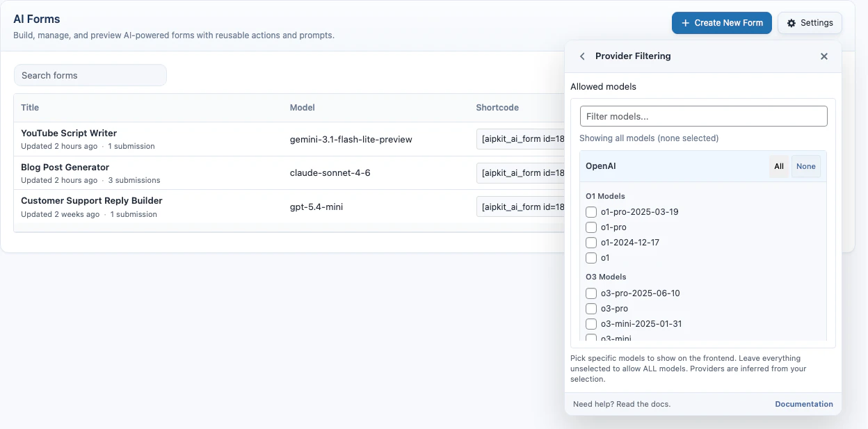This screenshot has height=429, width=868.
Task: Navigate back using the Provider Filtering chevron
Action: [582, 56]
